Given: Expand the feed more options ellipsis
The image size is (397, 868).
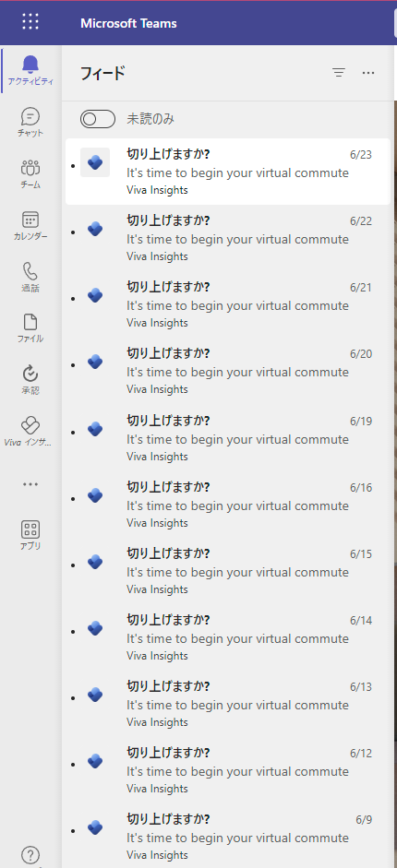Looking at the screenshot, I should pyautogui.click(x=368, y=73).
